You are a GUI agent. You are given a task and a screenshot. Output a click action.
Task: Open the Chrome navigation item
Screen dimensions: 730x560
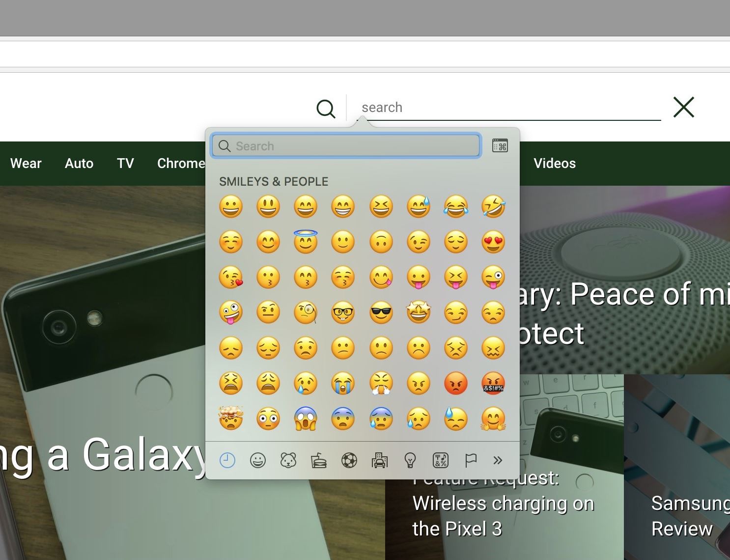click(x=181, y=164)
